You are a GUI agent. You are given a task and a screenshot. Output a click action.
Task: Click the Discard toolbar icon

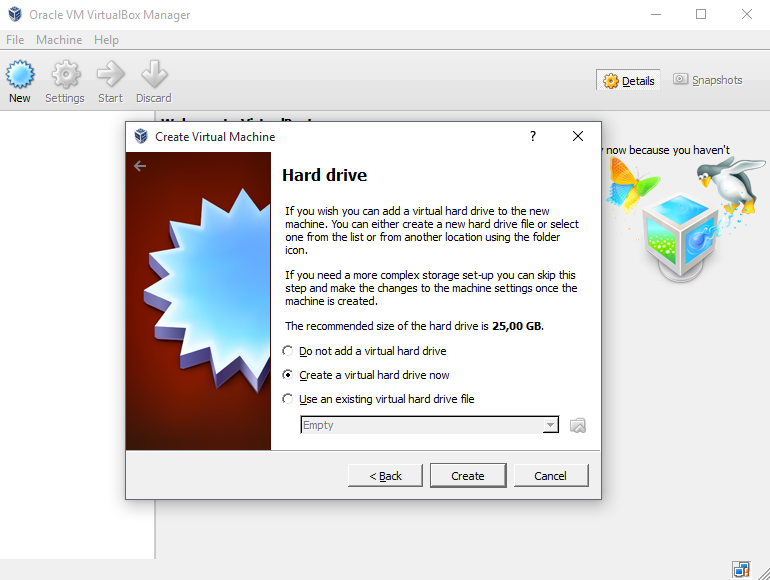tap(154, 75)
